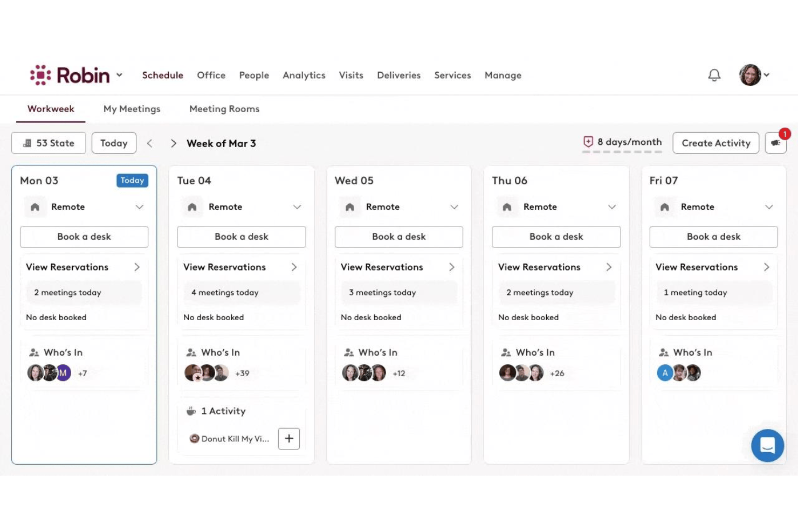Click the +26 more people count
This screenshot has width=798, height=532.
[557, 373]
